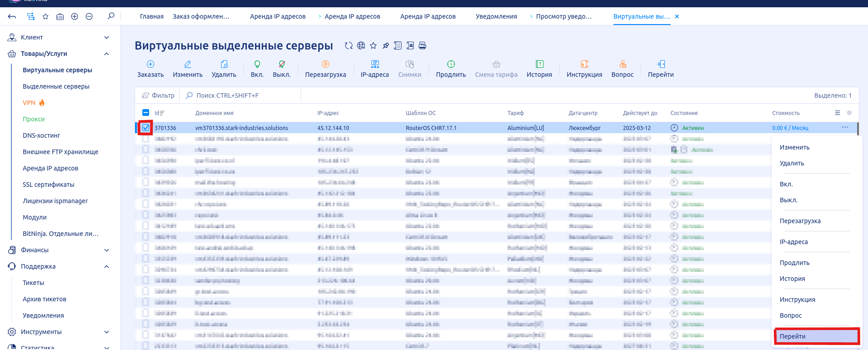Power off server with Выкл. toolbar button

point(282,69)
